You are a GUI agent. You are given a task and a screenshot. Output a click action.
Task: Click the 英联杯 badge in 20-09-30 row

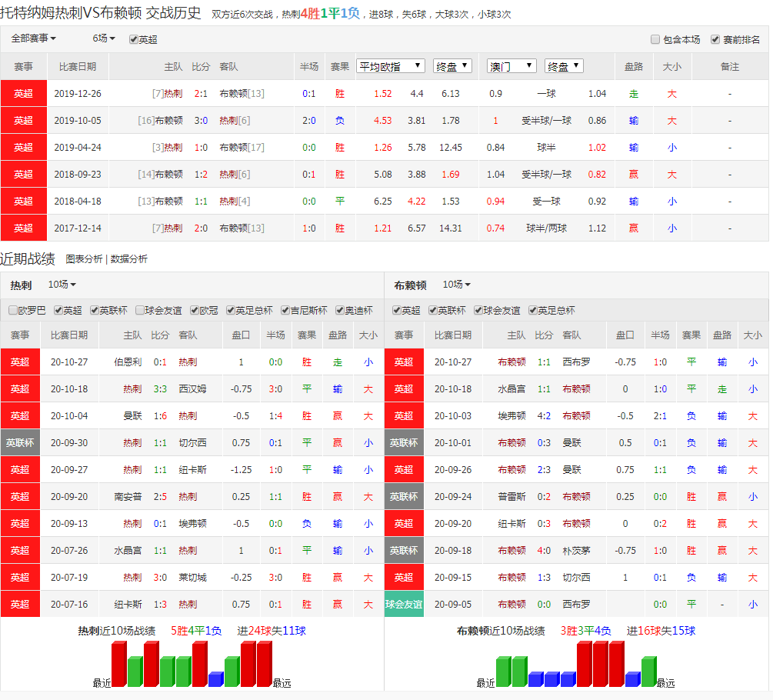click(20, 442)
